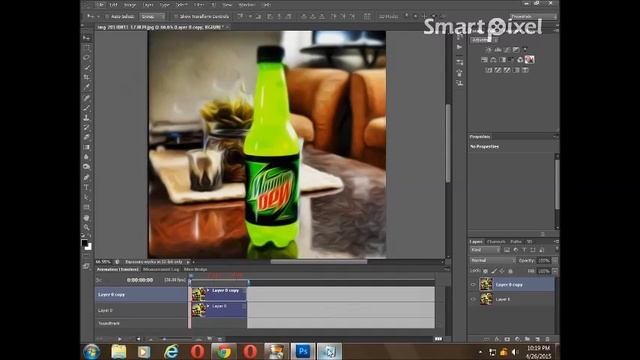This screenshot has height=360, width=640.
Task: Select the Eraser tool
Action: pos(86,137)
